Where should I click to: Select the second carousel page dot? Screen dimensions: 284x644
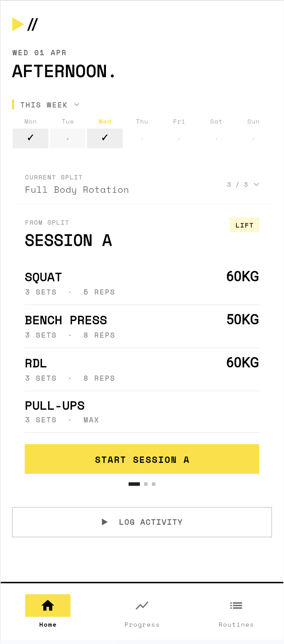[x=146, y=484]
